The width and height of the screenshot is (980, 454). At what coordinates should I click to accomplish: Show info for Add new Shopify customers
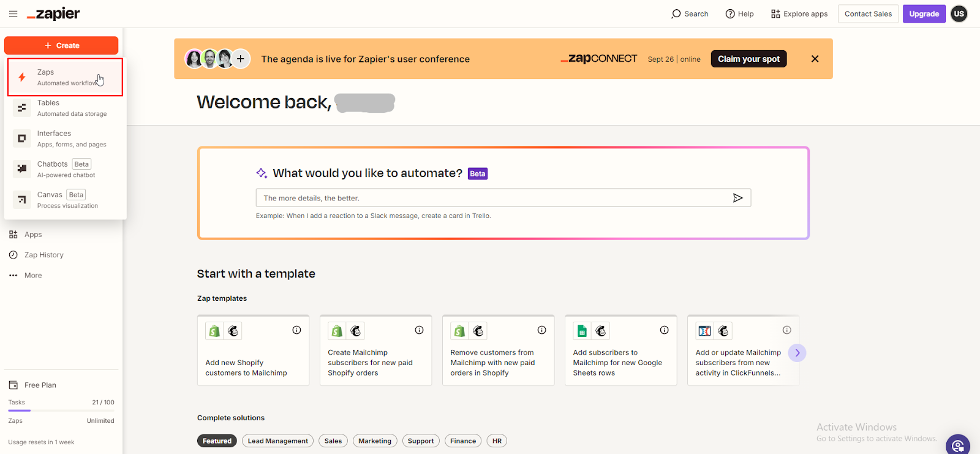pyautogui.click(x=296, y=330)
